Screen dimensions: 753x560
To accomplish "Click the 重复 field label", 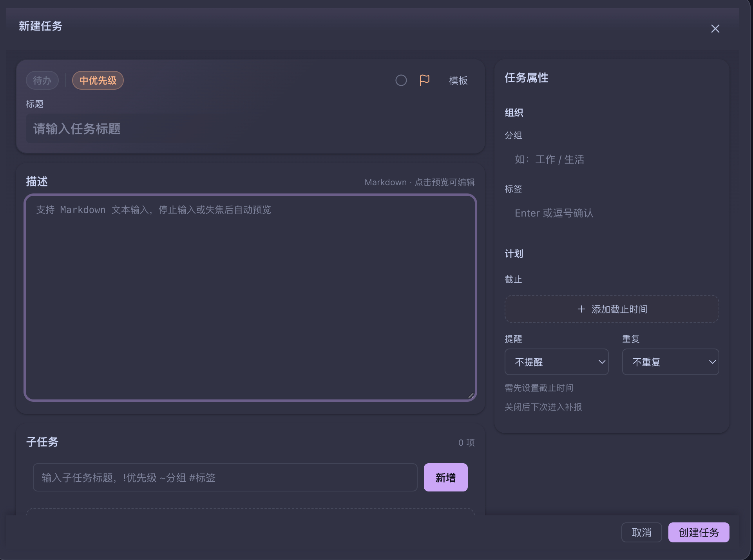I will (631, 339).
